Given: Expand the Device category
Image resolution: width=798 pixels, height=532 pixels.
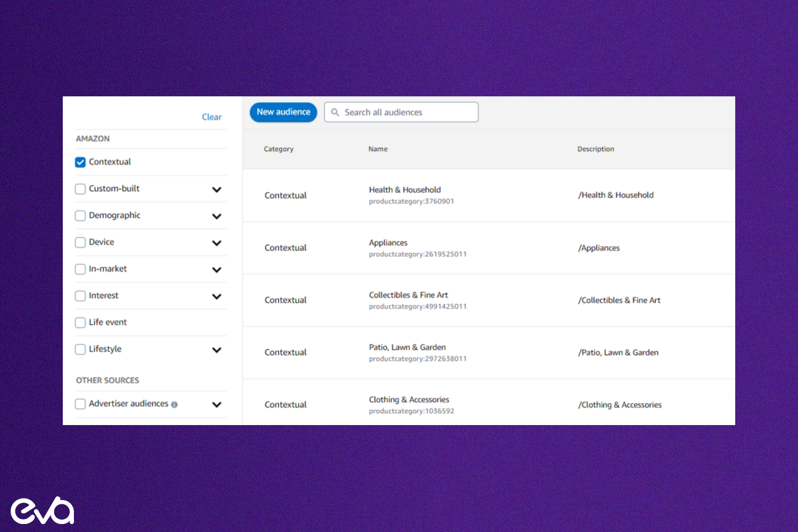Looking at the screenshot, I should click(217, 243).
